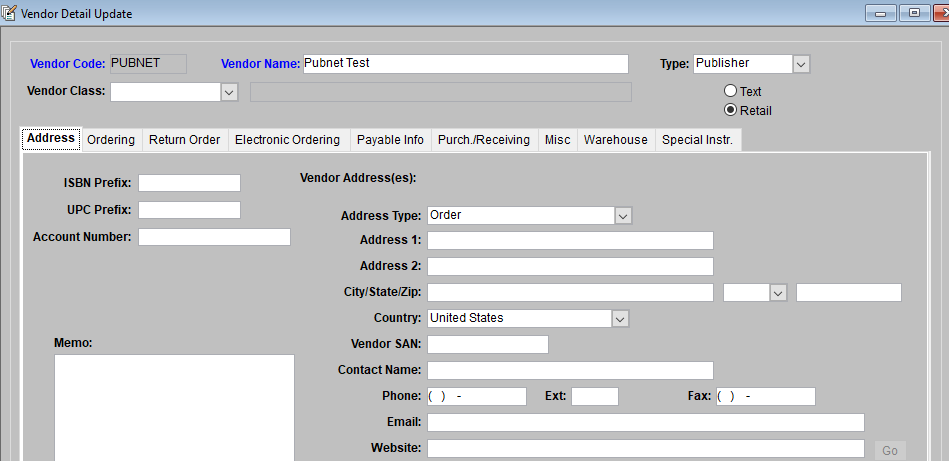
Task: Switch to the Ordering tab
Action: click(x=111, y=140)
